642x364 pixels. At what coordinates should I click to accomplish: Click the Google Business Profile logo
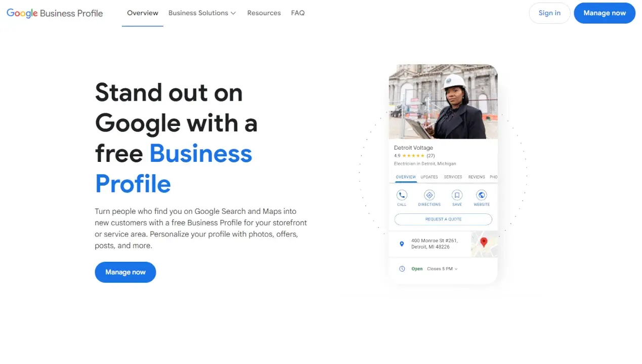(x=55, y=13)
